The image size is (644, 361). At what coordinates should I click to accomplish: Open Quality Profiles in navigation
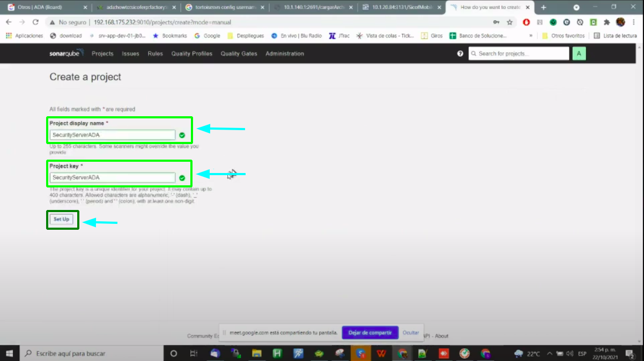[x=191, y=54]
